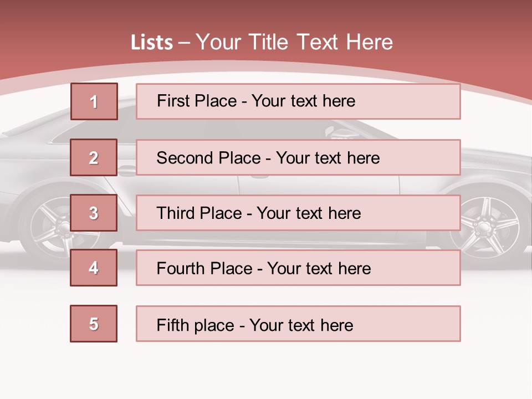This screenshot has height=399, width=532.
Task: Click the empty area below the fifth item
Action: coord(266,369)
